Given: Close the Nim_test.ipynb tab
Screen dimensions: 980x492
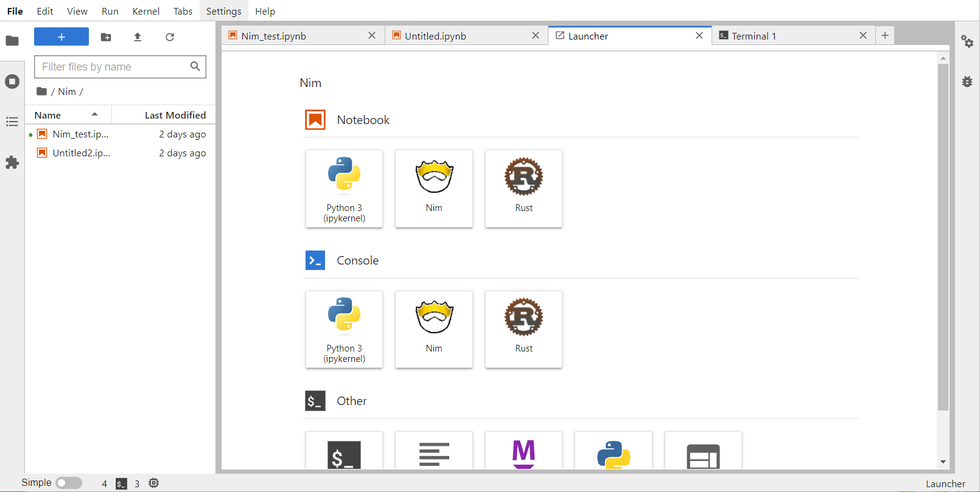Looking at the screenshot, I should tap(372, 36).
